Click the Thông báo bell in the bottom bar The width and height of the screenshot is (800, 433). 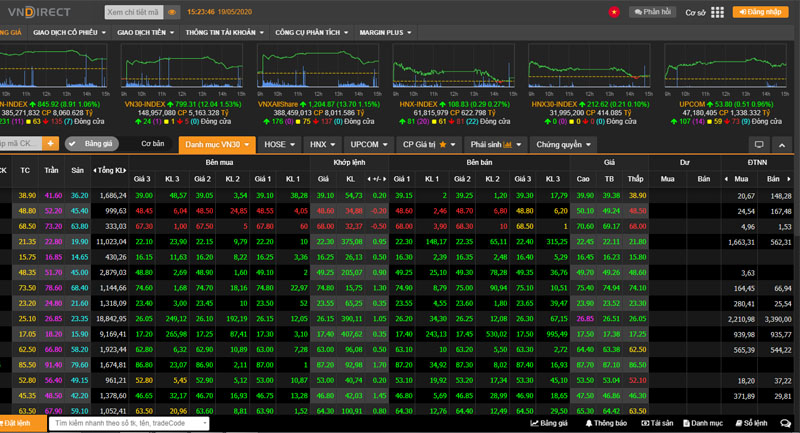point(606,423)
